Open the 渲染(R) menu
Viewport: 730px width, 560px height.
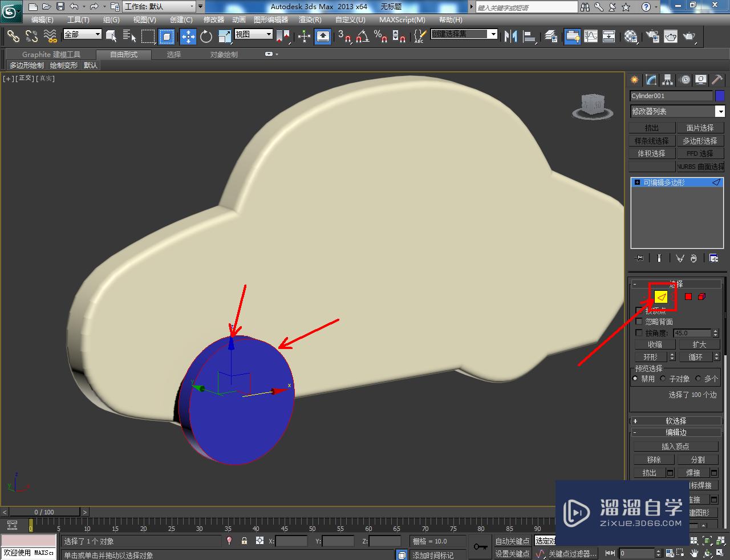pos(310,19)
